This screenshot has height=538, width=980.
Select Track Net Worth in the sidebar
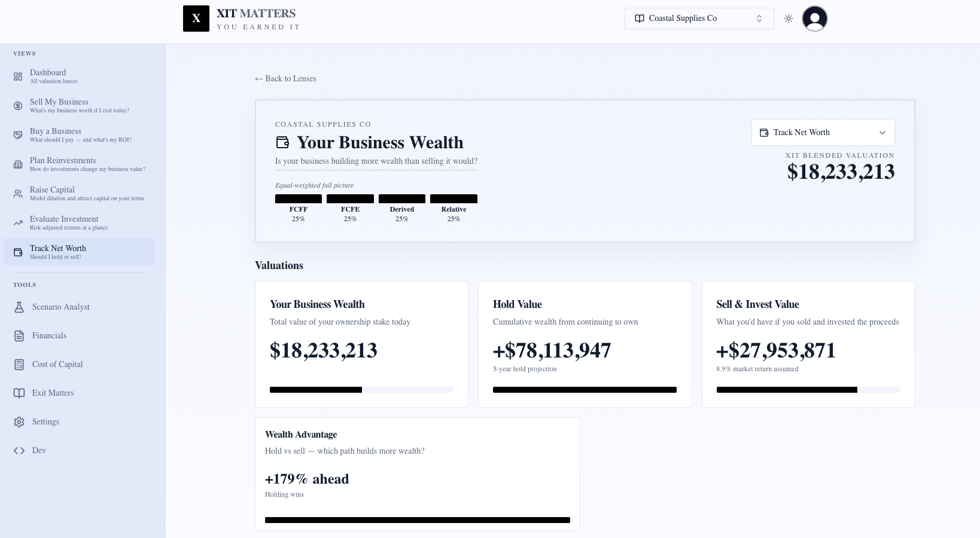[79, 252]
